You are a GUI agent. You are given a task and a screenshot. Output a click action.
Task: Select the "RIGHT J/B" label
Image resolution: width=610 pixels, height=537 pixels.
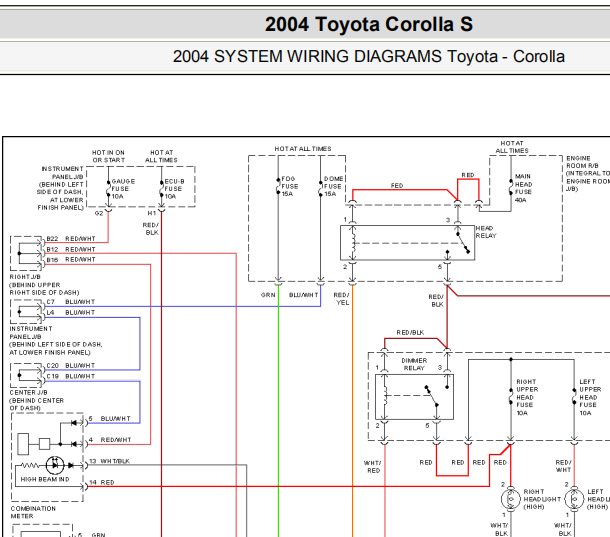click(x=25, y=277)
